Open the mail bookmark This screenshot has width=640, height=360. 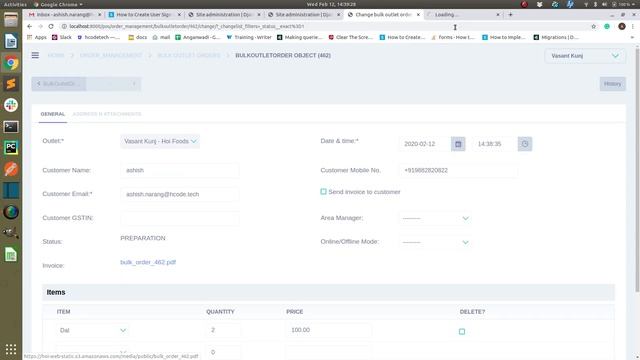(x=161, y=37)
